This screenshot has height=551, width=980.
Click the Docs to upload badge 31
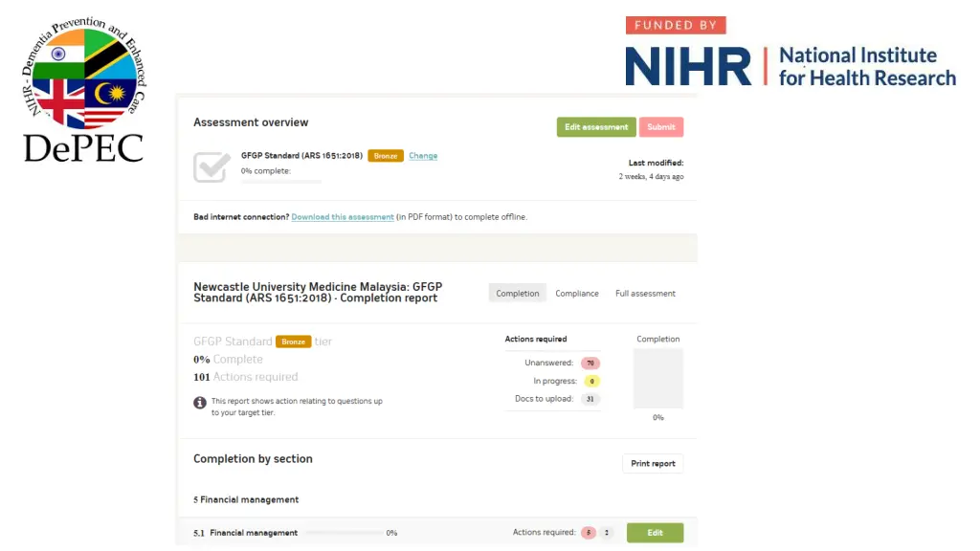coord(590,399)
